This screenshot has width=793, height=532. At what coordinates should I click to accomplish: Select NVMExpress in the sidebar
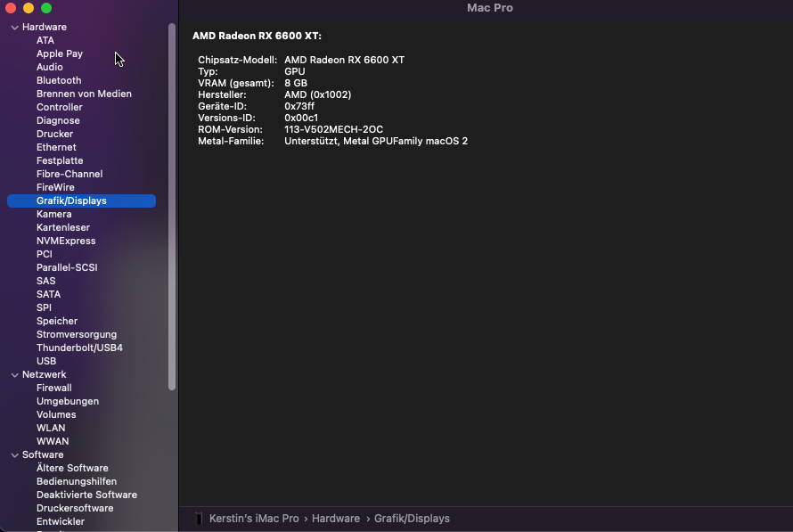(x=66, y=241)
